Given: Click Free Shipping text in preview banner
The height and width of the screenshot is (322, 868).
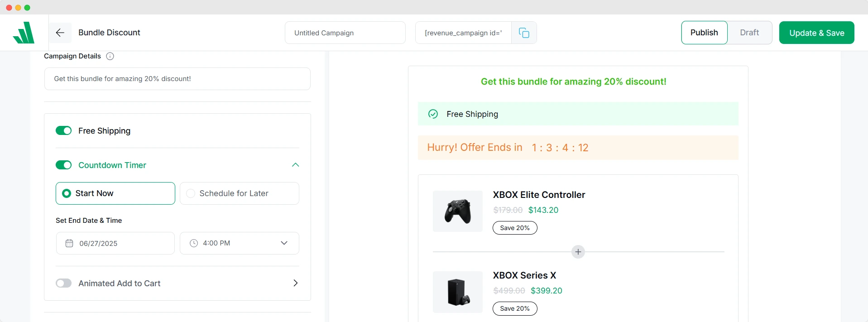Looking at the screenshot, I should pos(472,114).
